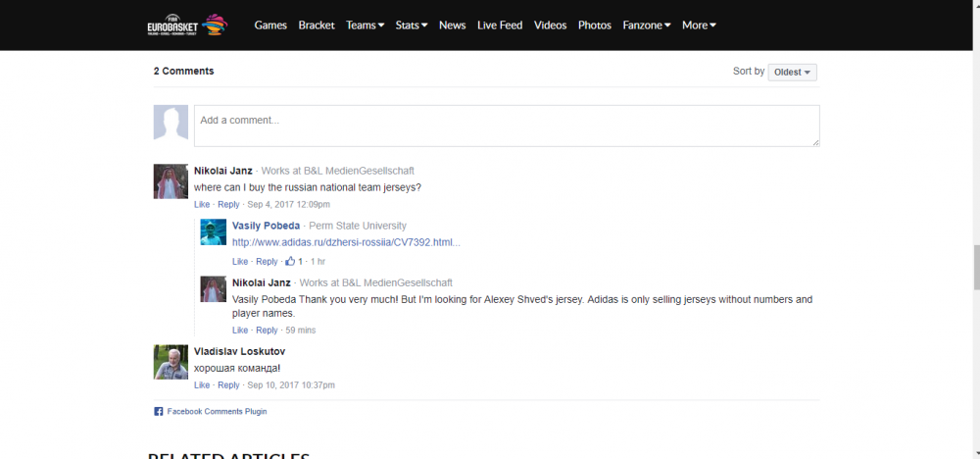Open the Videos section

pyautogui.click(x=550, y=25)
